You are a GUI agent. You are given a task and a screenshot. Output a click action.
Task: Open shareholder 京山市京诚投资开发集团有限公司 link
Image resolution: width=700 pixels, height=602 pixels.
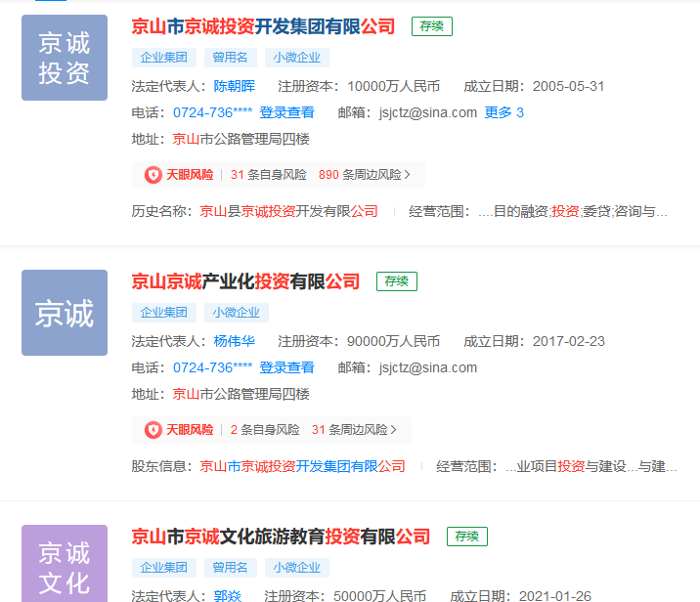click(x=303, y=466)
